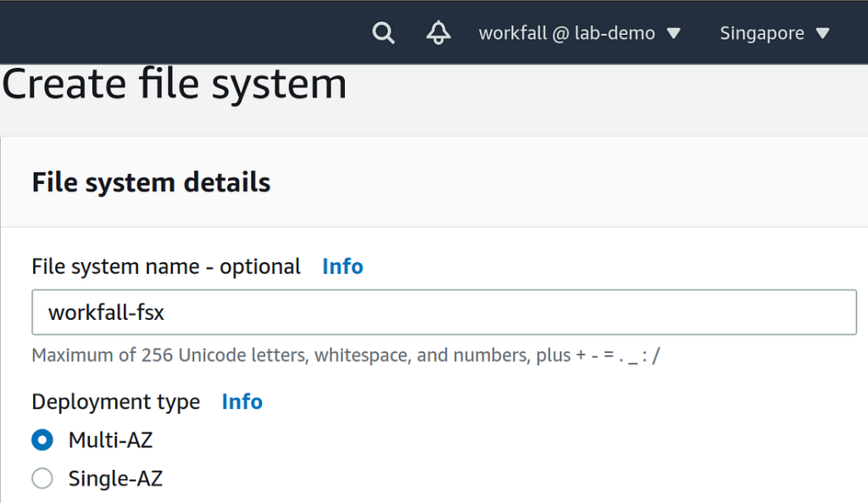Open Info link for File system name

(x=342, y=266)
